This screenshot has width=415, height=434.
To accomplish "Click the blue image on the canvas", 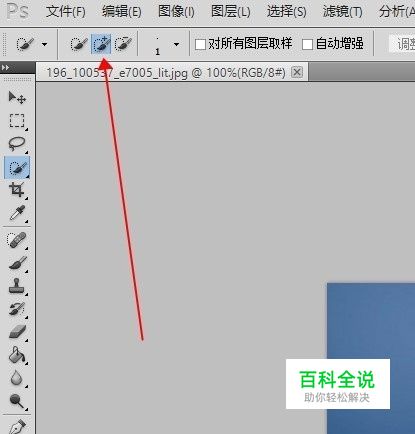I will click(x=371, y=358).
